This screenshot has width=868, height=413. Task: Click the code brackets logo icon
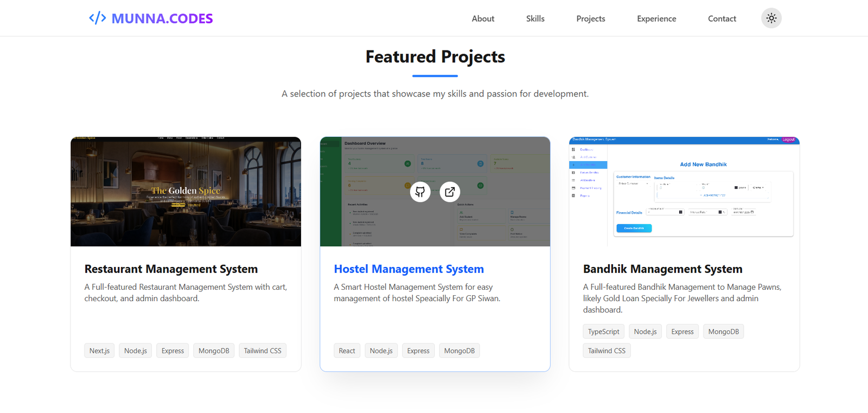point(98,18)
